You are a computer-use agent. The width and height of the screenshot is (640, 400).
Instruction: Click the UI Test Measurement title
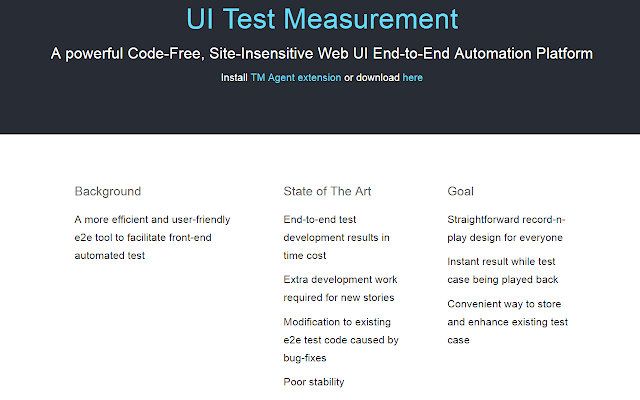point(322,19)
